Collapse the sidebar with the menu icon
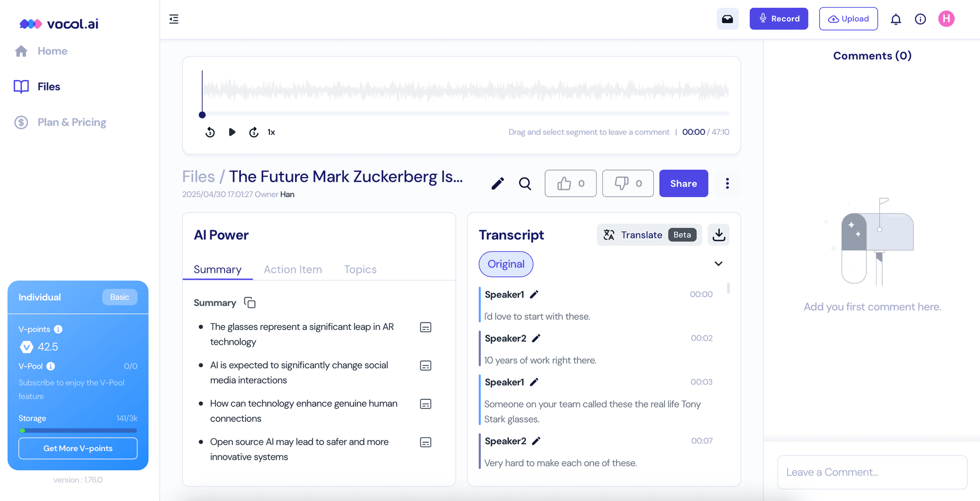The height and width of the screenshot is (501, 980). [174, 19]
